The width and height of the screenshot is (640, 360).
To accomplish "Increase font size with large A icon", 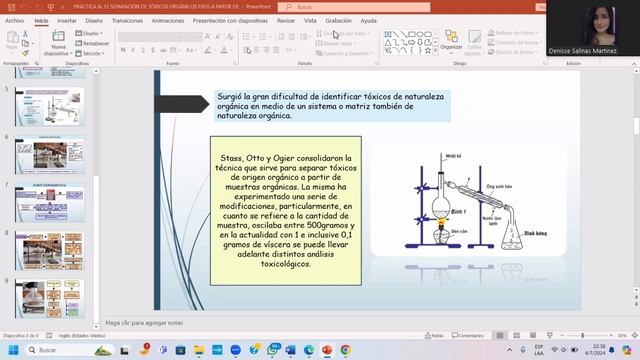I will [x=208, y=37].
